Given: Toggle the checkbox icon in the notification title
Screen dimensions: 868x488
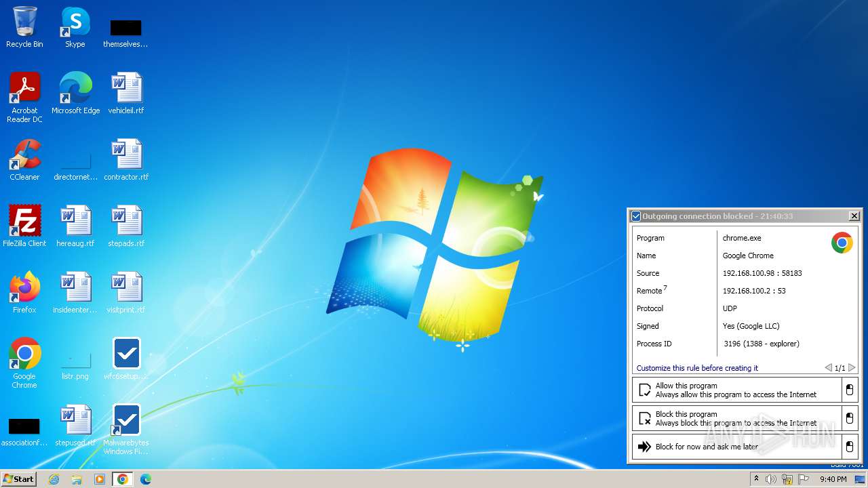Looking at the screenshot, I should [x=636, y=216].
